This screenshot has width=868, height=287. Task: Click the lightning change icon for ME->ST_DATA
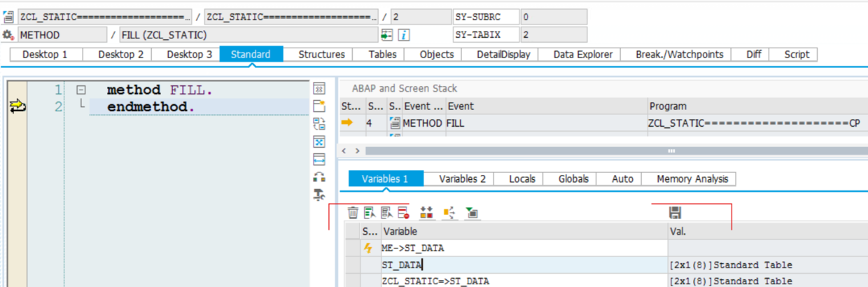[x=368, y=248]
